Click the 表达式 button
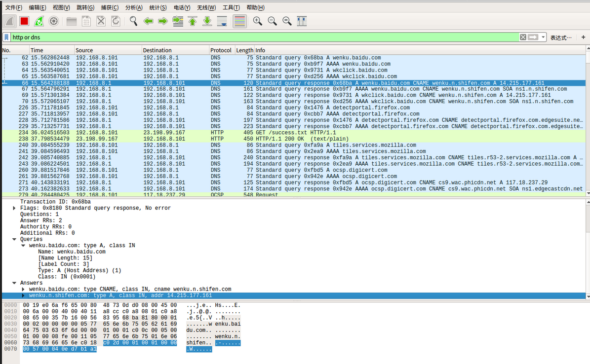The image size is (590, 364). point(561,37)
